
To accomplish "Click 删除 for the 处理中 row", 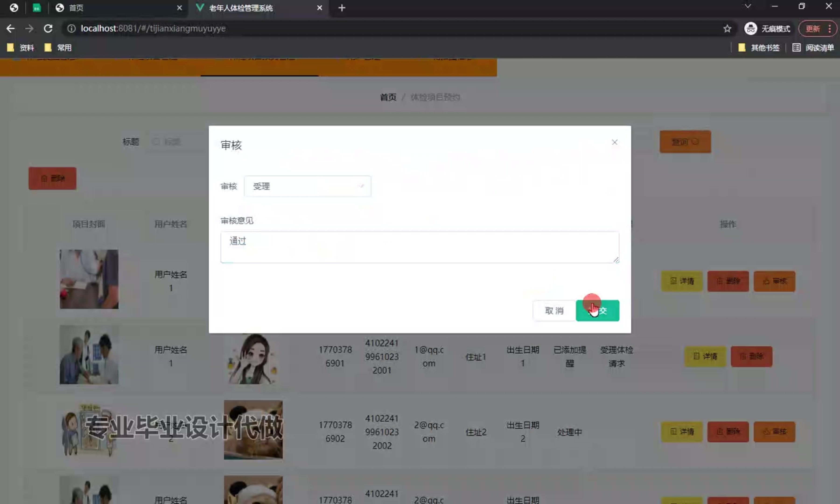I will (x=728, y=432).
